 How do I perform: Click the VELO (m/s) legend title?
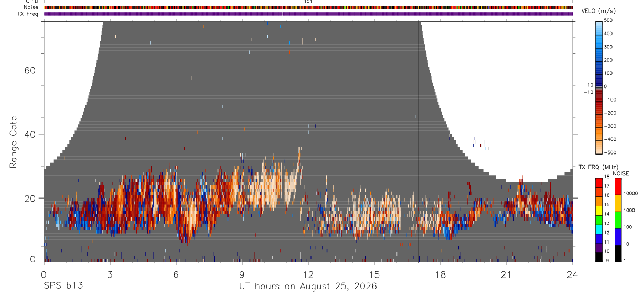click(x=598, y=12)
